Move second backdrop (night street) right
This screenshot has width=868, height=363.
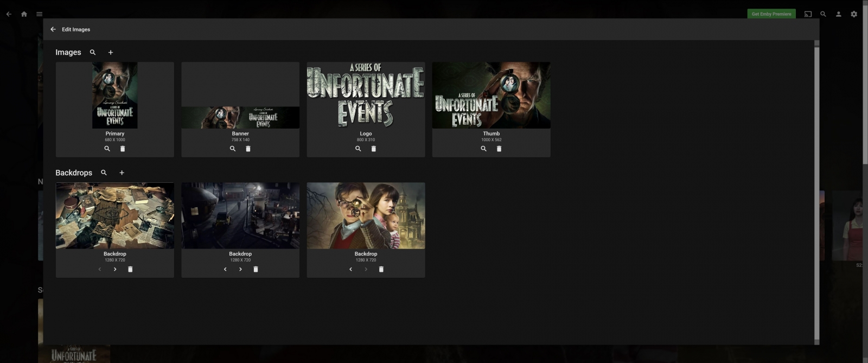click(240, 269)
